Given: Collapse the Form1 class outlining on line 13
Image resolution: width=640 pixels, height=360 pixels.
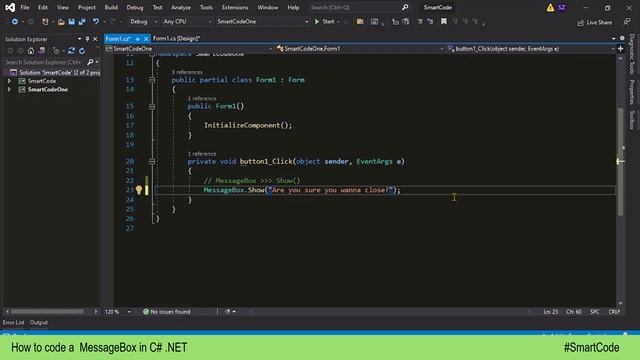Looking at the screenshot, I should click(x=152, y=80).
